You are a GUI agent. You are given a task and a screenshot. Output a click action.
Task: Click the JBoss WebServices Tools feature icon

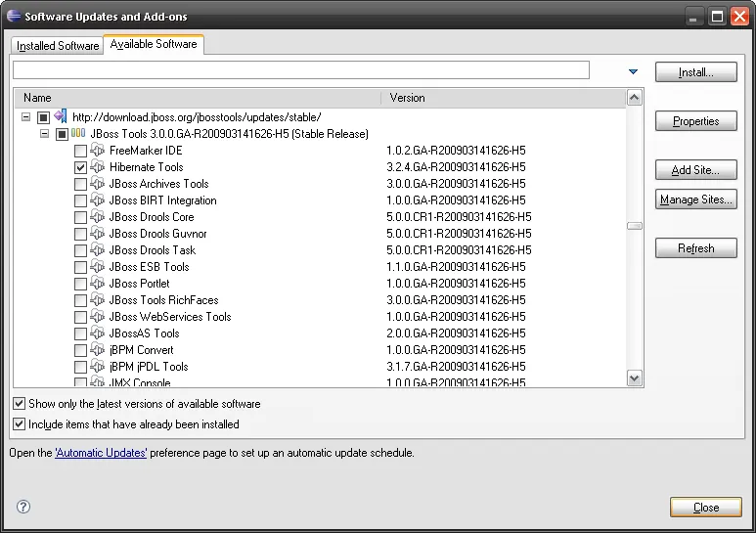tap(98, 316)
